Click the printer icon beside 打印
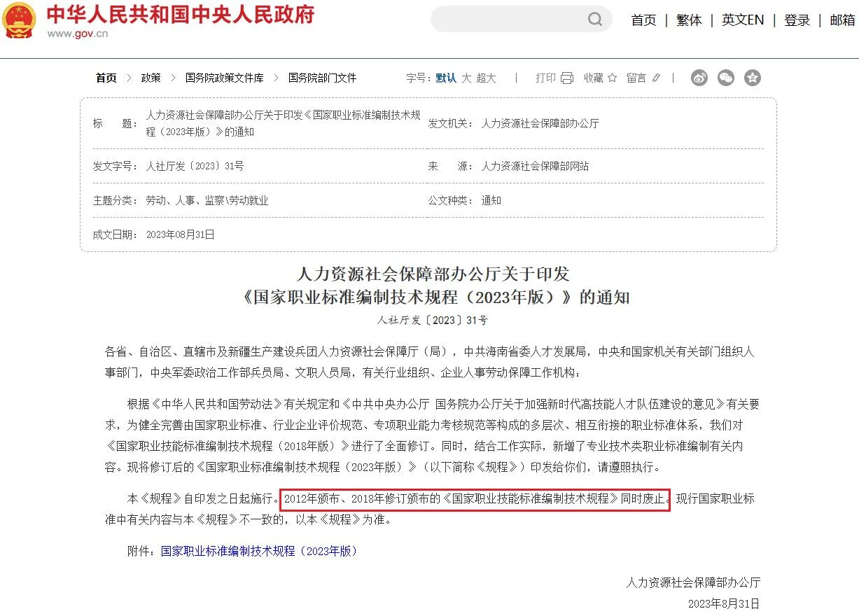The width and height of the screenshot is (859, 616). point(567,78)
